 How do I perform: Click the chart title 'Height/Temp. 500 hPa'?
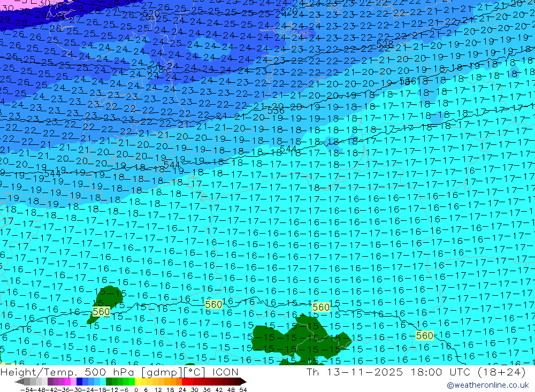[x=68, y=372]
